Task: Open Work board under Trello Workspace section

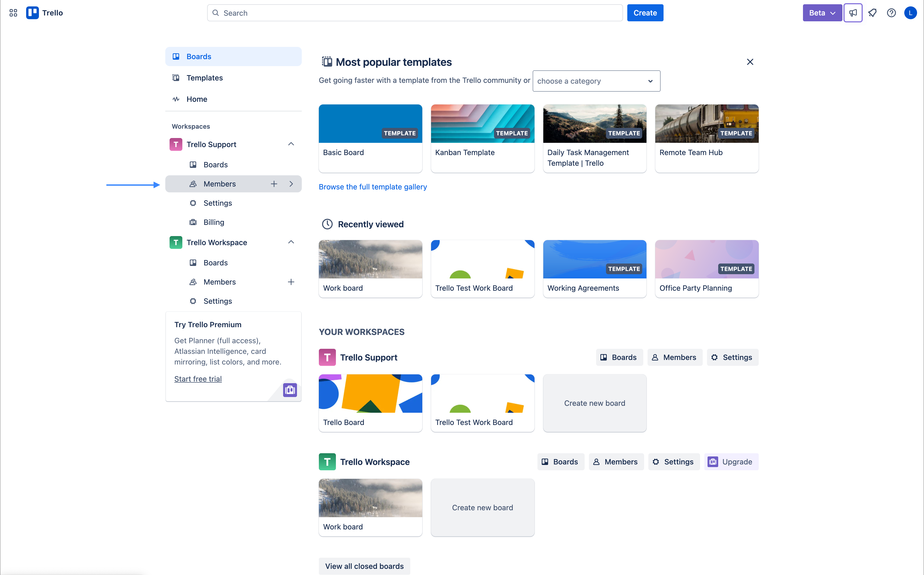Action: pos(370,508)
